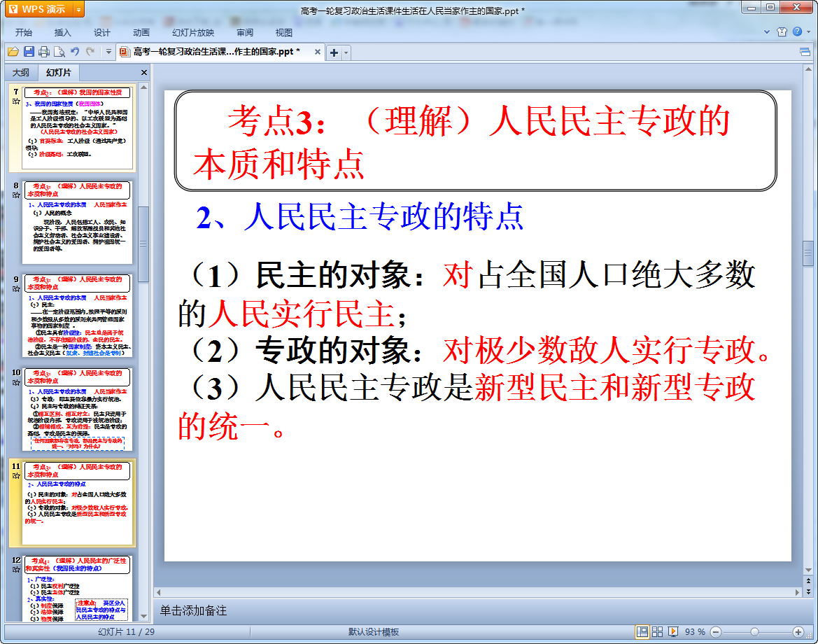
Task: Switch to slide sorter view icon
Action: coord(657,631)
